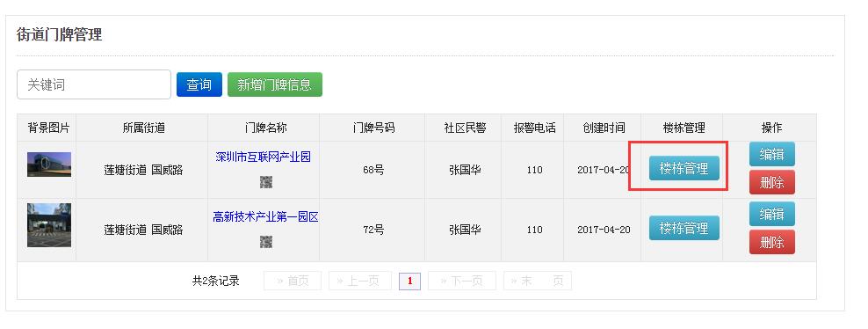Click the blue 查询 button
The image size is (868, 329).
pos(199,84)
